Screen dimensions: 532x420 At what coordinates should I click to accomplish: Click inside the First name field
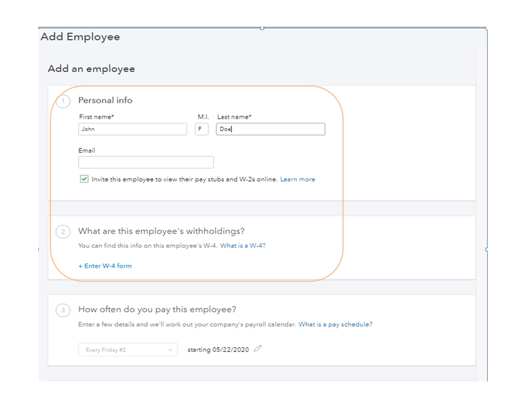133,129
